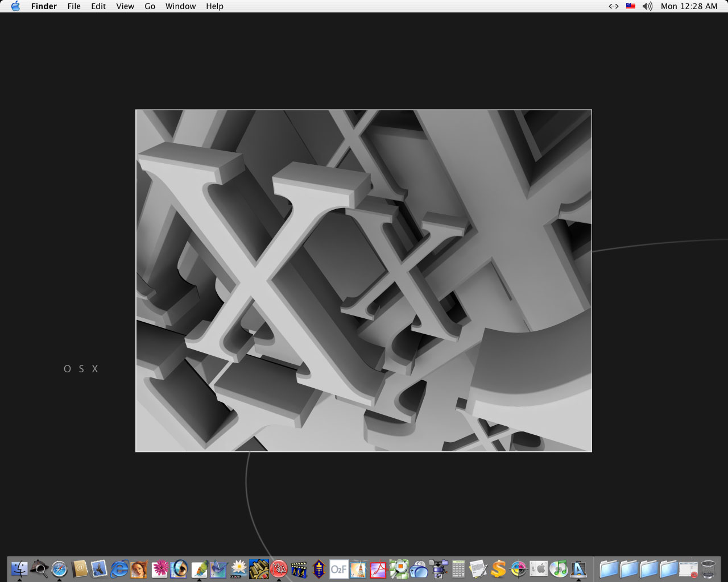Launch System Preferences from the dock
Viewport: 728px width, 582px height.
538,568
